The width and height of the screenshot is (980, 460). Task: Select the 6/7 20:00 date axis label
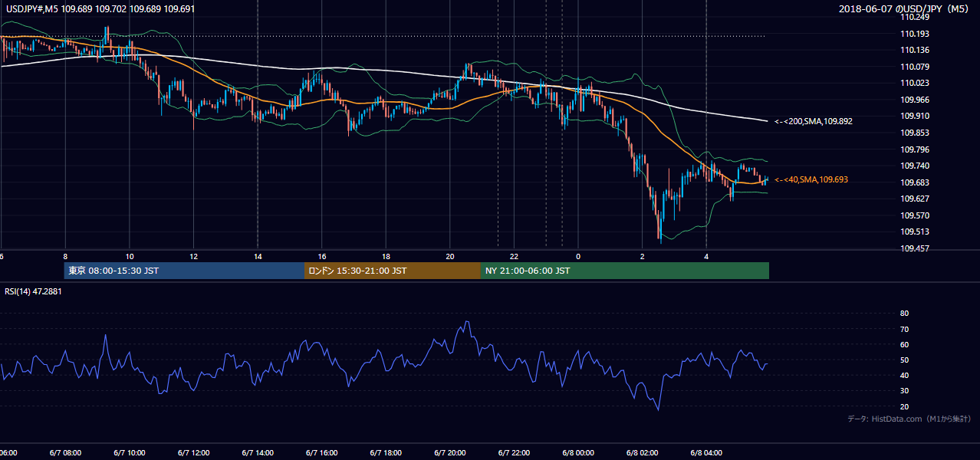point(450,452)
